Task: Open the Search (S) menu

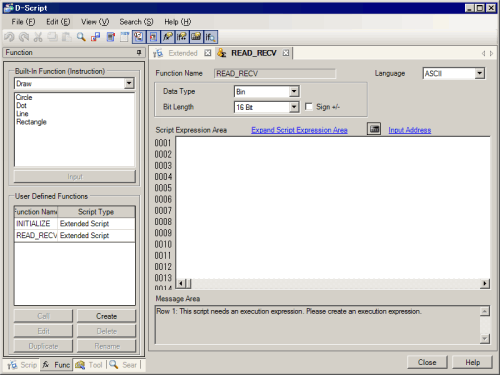Action: pos(136,22)
